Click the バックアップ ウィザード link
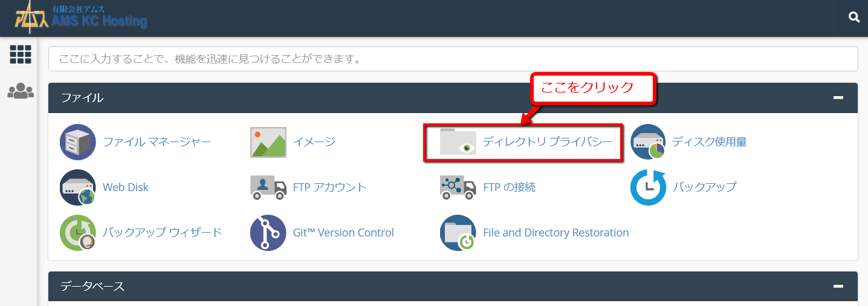 point(163,232)
